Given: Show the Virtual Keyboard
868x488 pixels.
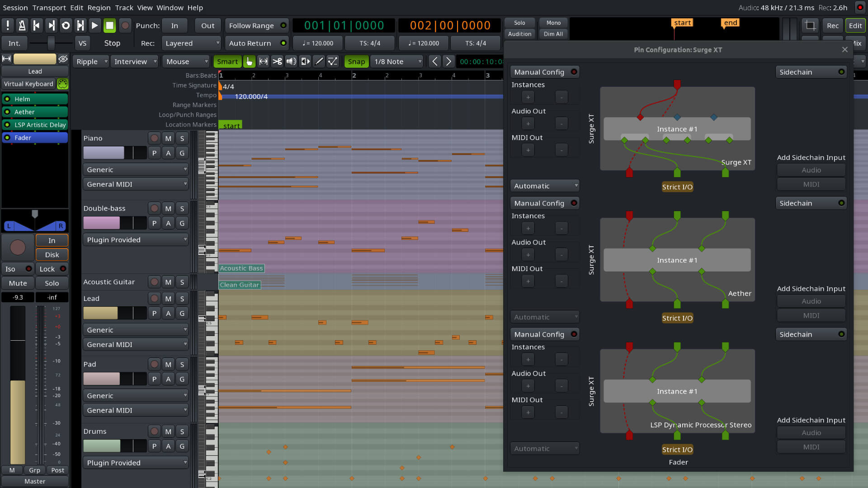Looking at the screenshot, I should click(28, 84).
